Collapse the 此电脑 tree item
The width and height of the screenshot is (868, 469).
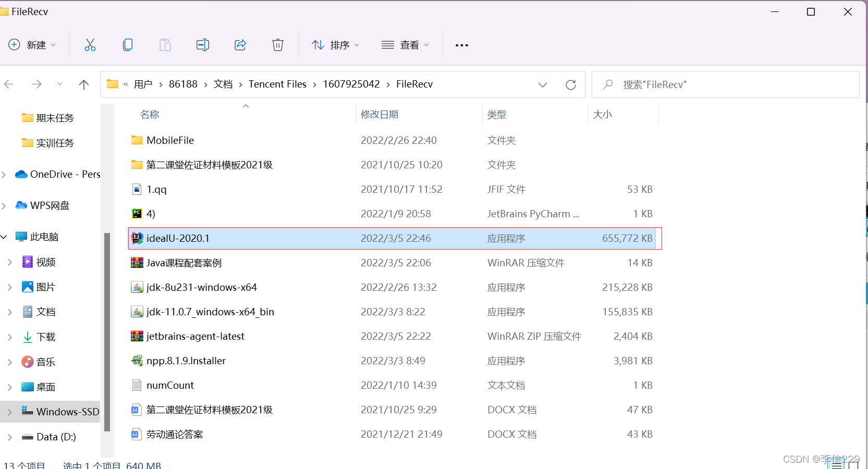4,237
